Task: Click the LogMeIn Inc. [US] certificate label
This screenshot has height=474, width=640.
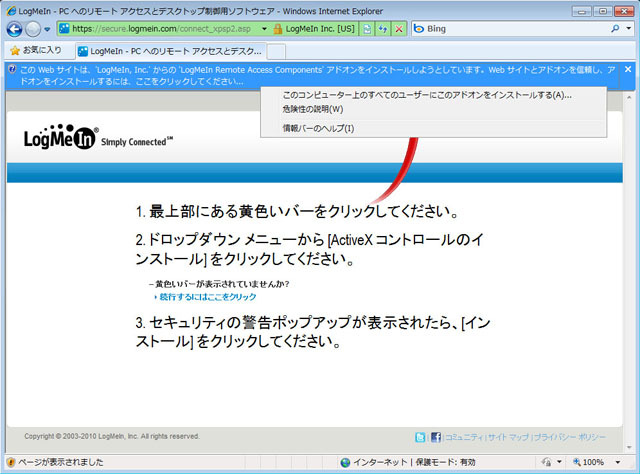Action: point(320,29)
